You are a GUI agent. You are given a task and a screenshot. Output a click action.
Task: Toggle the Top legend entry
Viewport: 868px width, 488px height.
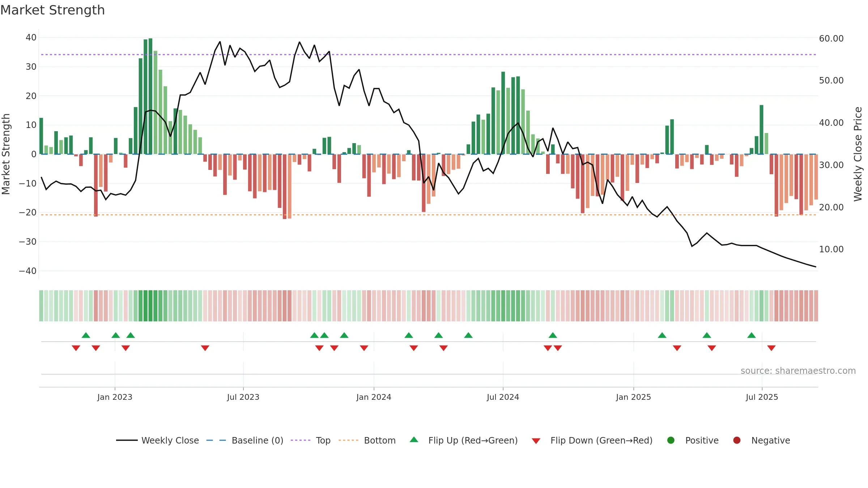pyautogui.click(x=311, y=440)
